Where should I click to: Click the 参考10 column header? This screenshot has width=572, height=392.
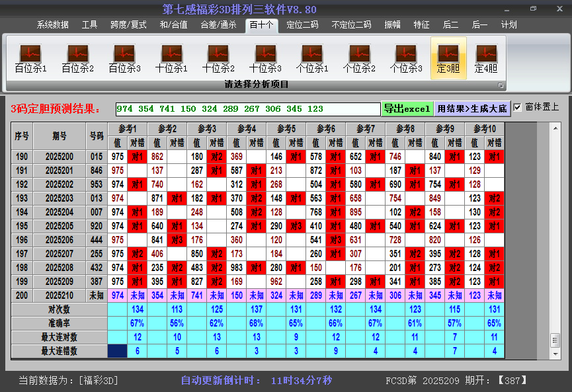(x=485, y=129)
